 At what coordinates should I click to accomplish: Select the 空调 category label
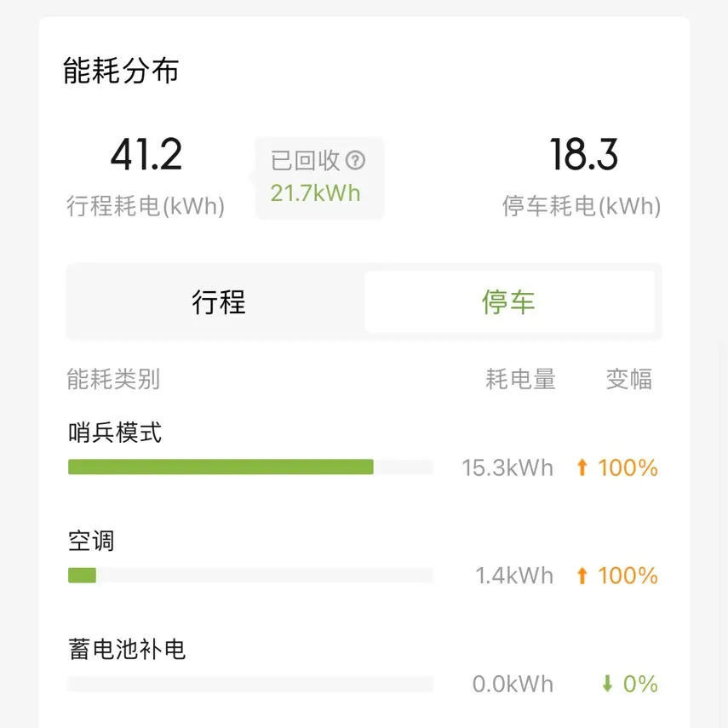91,541
